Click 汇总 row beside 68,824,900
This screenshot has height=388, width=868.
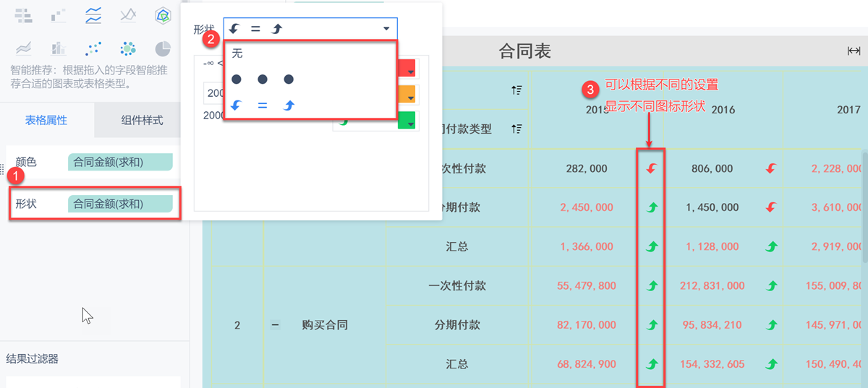tap(457, 363)
